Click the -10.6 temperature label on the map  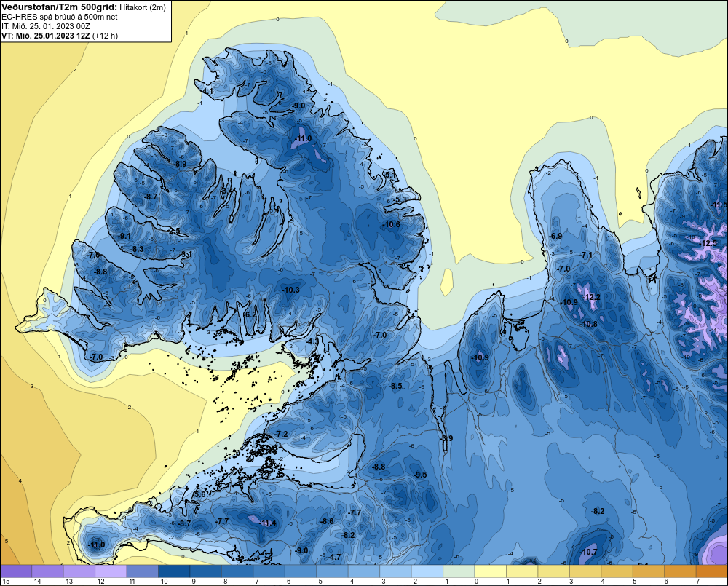pyautogui.click(x=391, y=224)
